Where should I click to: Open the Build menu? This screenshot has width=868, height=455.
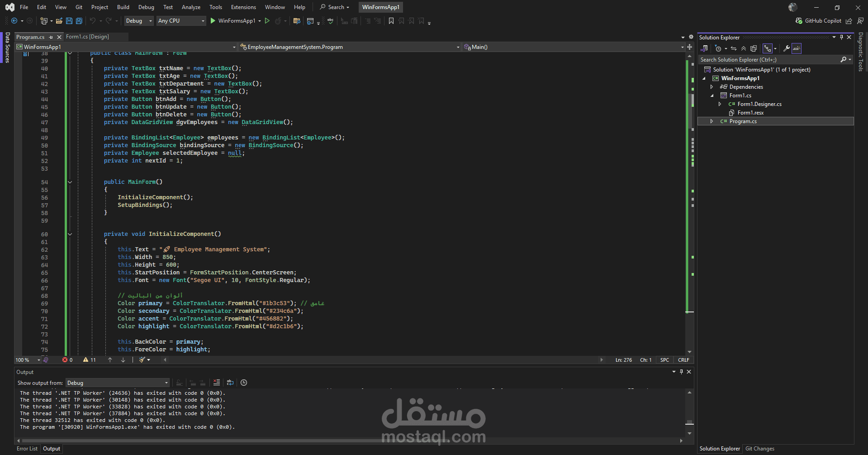tap(123, 7)
